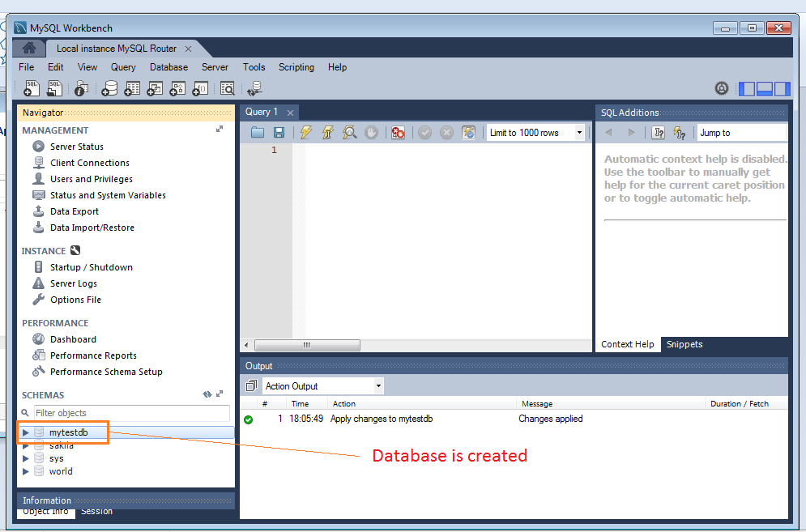Toggle the left sidebar panel
The width and height of the screenshot is (806, 532).
point(747,89)
